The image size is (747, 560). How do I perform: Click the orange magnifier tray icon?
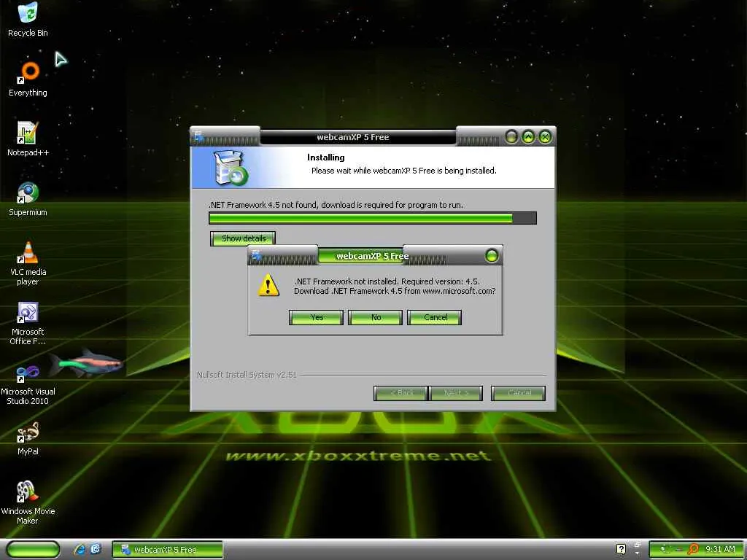(693, 549)
